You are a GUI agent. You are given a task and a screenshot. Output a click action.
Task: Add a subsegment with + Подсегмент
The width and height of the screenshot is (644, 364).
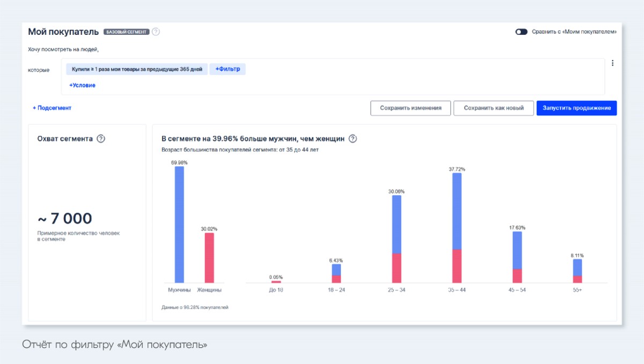click(x=52, y=108)
